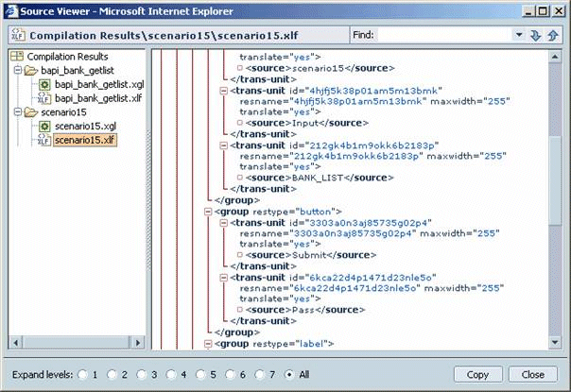Click the source scenario15 leaf marker
Viewport: 571px width, 392px height.
coord(239,68)
